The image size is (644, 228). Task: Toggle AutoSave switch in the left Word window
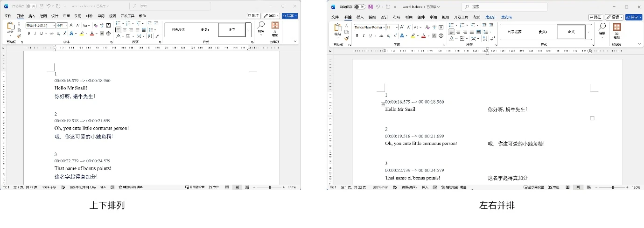[31, 6]
